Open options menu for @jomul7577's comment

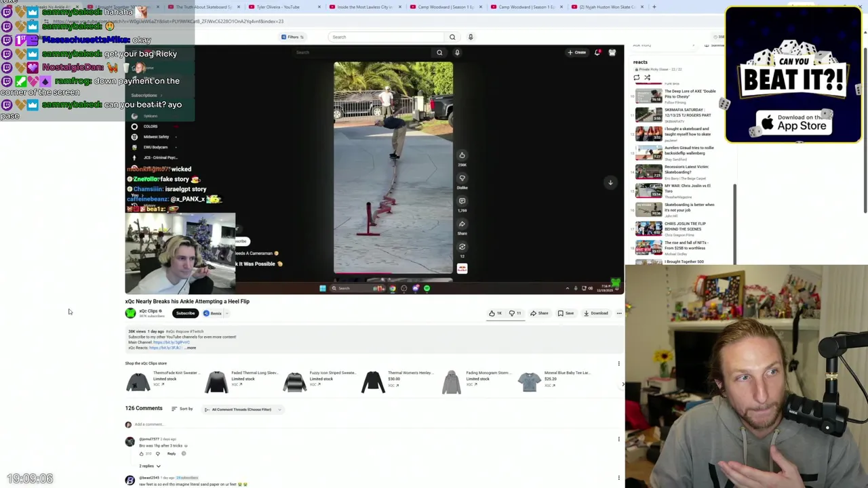click(618, 439)
